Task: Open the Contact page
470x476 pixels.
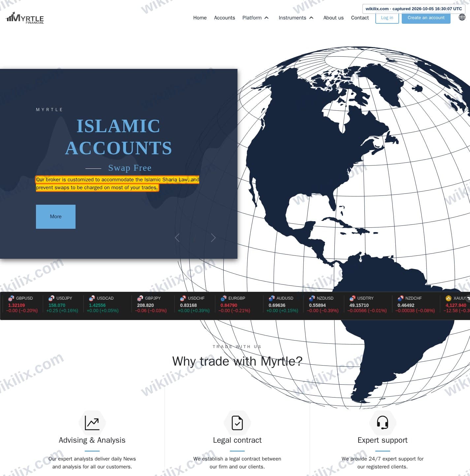Action: (x=360, y=18)
